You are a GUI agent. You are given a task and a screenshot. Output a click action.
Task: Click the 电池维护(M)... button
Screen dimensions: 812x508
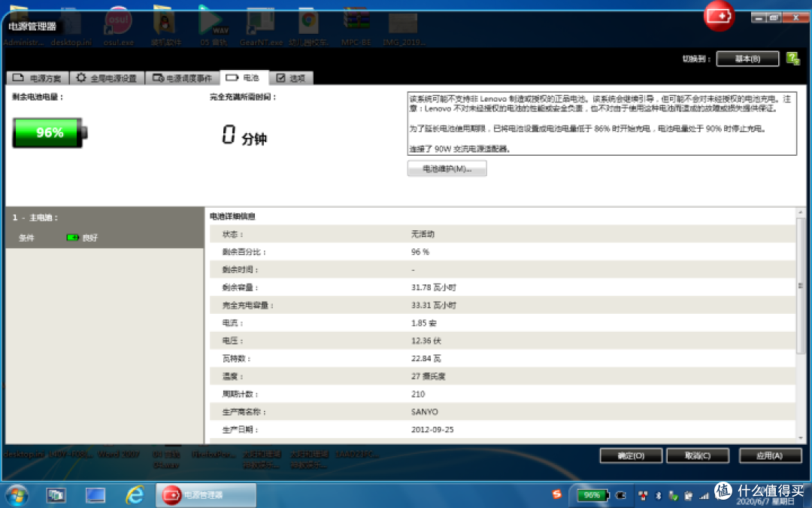(447, 169)
